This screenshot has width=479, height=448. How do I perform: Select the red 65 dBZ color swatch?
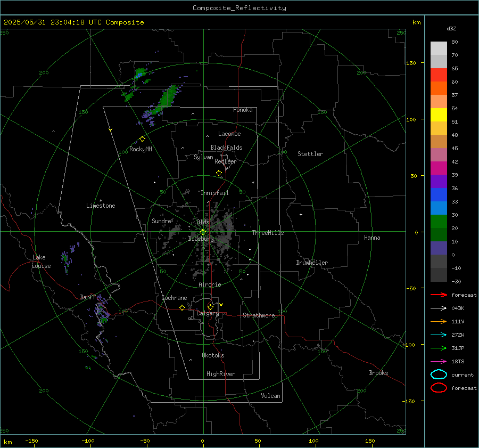(439, 75)
